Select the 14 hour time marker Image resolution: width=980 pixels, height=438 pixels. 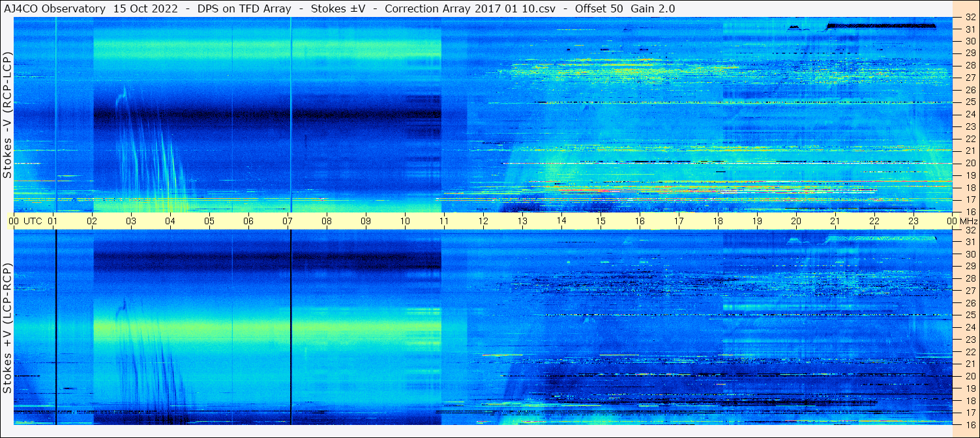coord(561,221)
